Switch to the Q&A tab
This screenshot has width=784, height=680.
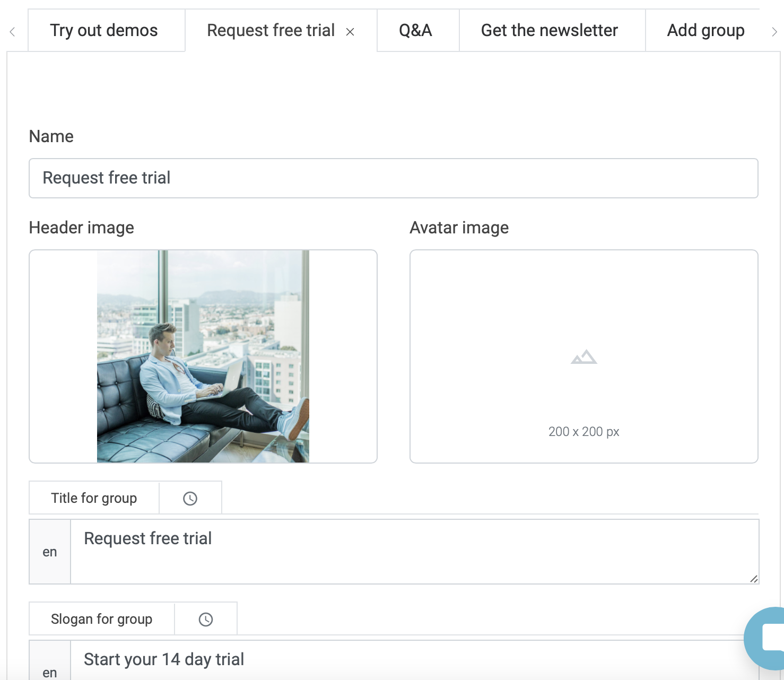point(417,30)
